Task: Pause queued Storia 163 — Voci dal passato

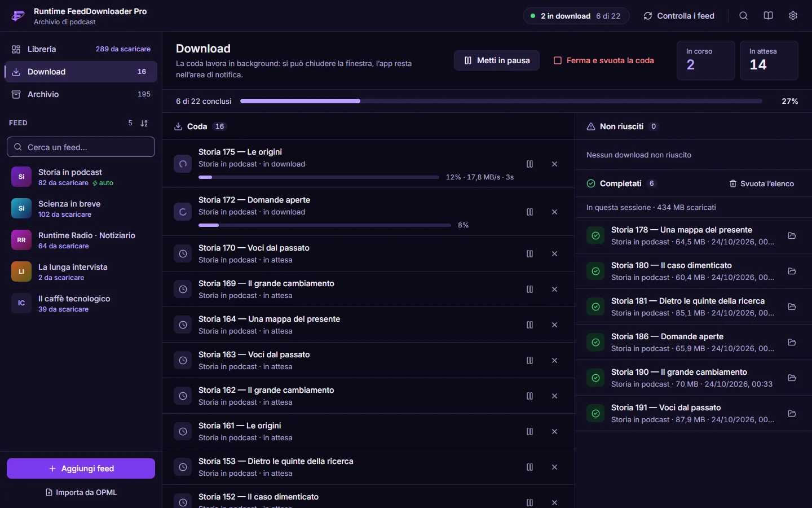Action: 529,361
